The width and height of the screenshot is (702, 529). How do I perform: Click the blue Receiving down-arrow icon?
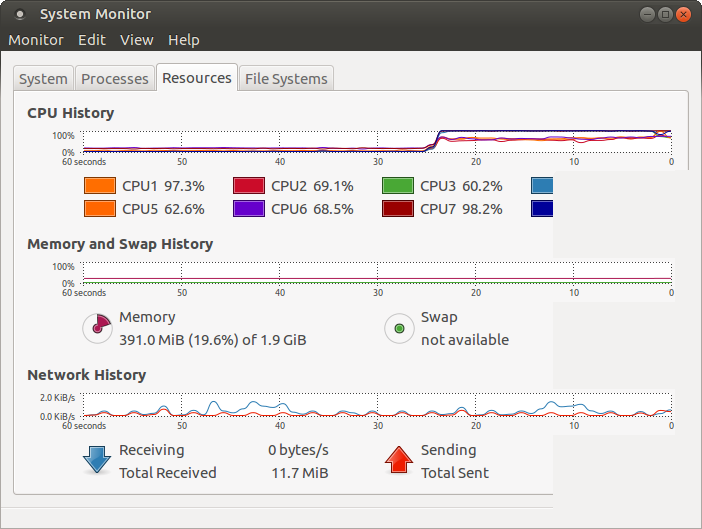pos(97,460)
